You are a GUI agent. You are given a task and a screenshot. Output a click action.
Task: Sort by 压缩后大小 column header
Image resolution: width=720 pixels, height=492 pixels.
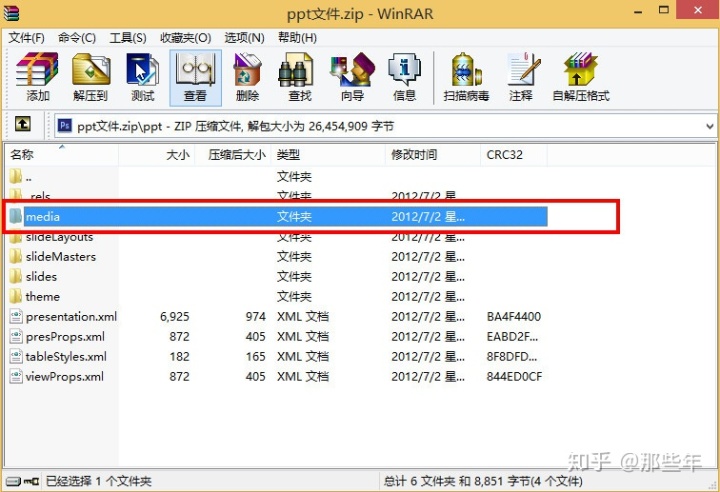click(233, 155)
